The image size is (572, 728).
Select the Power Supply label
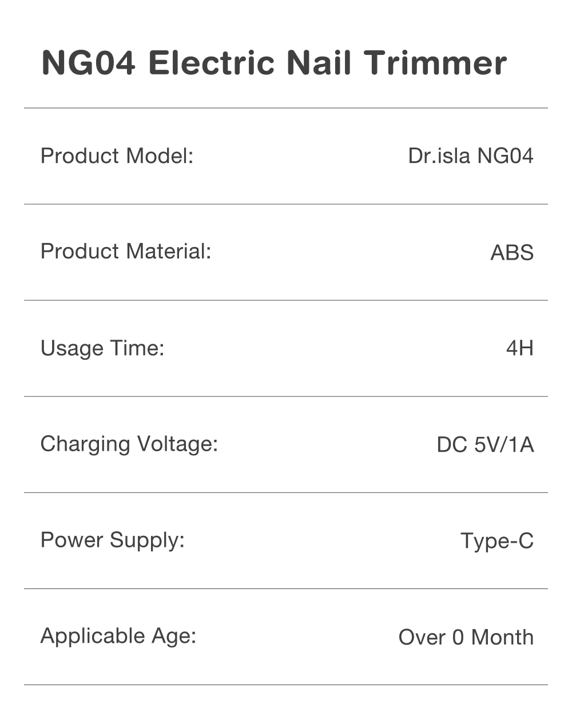113,540
